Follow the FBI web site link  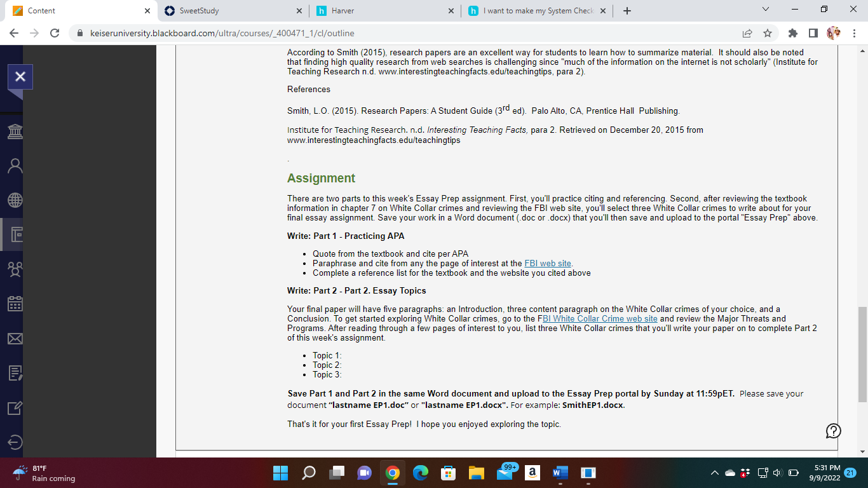pyautogui.click(x=548, y=263)
